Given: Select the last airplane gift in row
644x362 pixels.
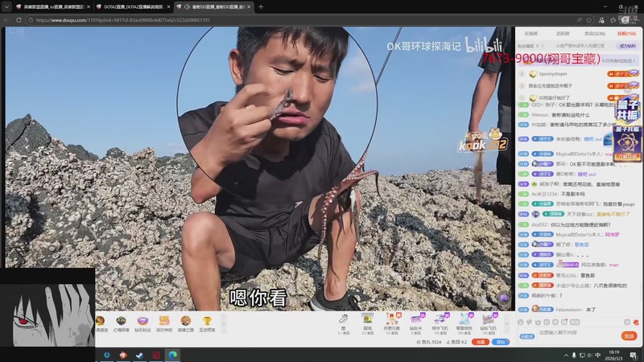Looking at the screenshot, I should coord(489,323).
